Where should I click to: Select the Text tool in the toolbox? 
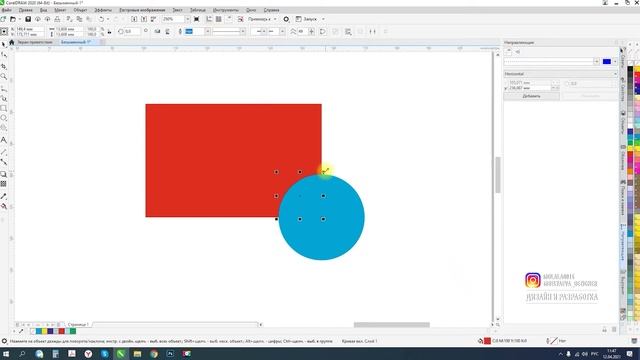point(4,140)
